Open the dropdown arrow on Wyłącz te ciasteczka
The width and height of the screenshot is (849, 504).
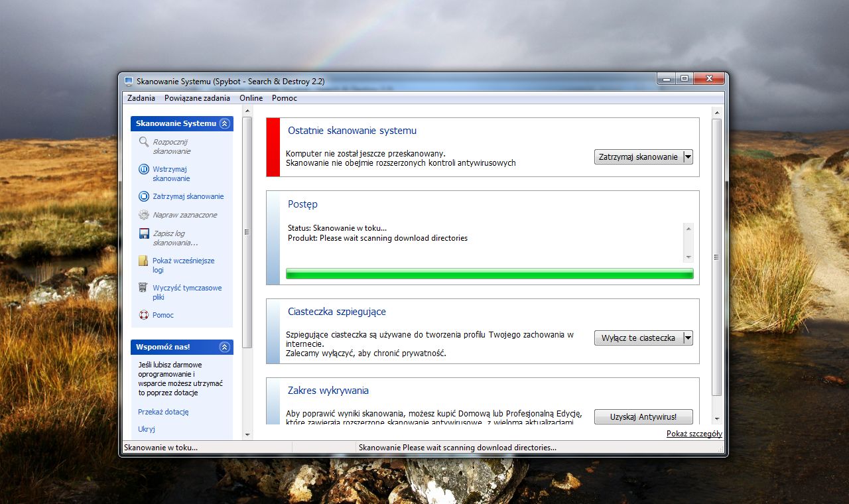[x=688, y=338]
